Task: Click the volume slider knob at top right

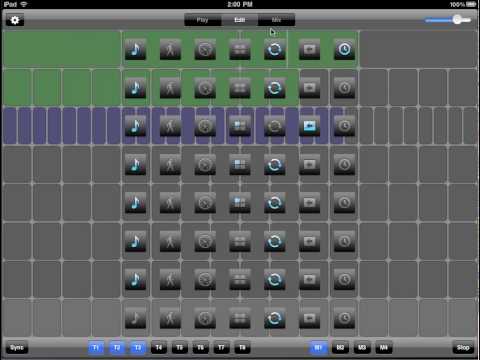Action: pyautogui.click(x=457, y=20)
